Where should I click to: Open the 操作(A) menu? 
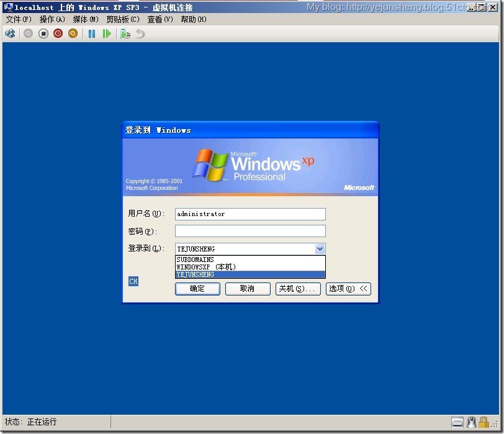tap(52, 20)
